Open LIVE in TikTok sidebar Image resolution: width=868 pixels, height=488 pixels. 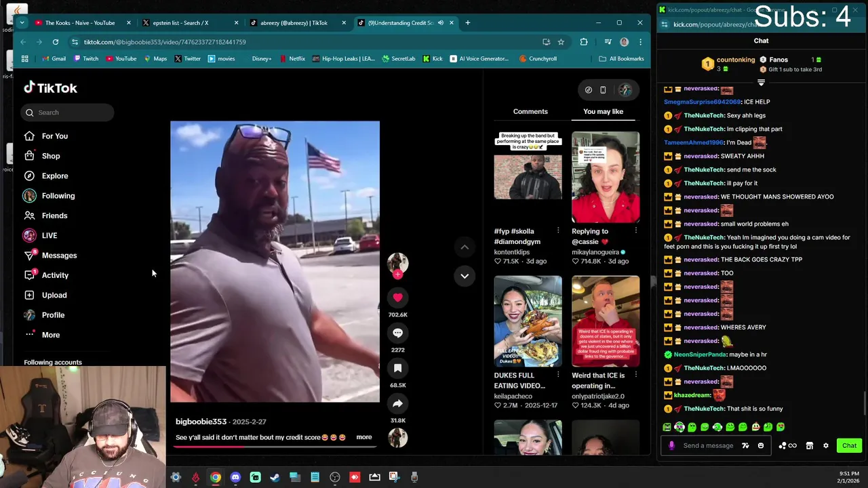tap(50, 235)
